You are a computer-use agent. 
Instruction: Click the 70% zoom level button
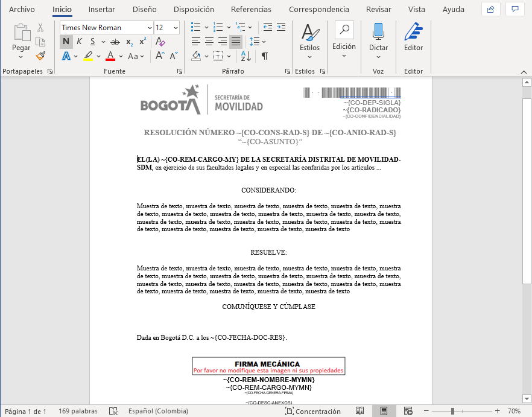514,411
